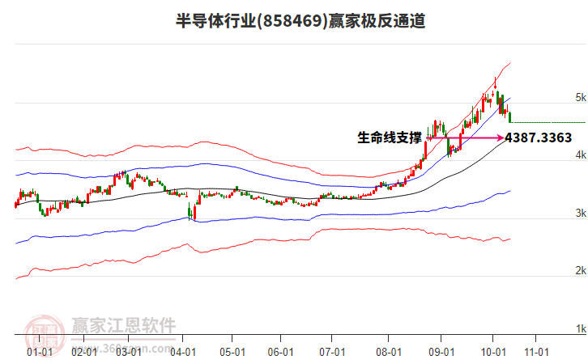This screenshot has width=588, height=364.
Task: Click the 06-01 date axis label
Action: [280, 352]
